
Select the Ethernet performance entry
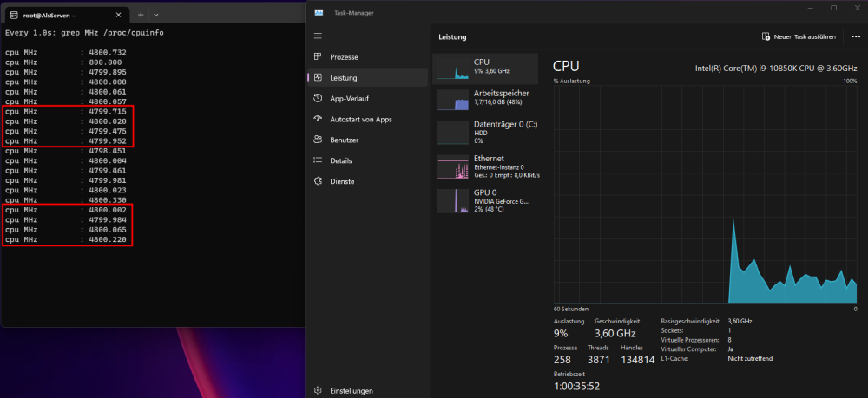pyautogui.click(x=485, y=166)
